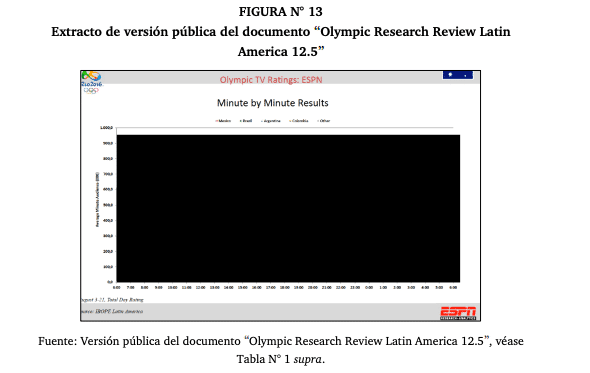Click the blue flag badge top-right of chart

458,75
